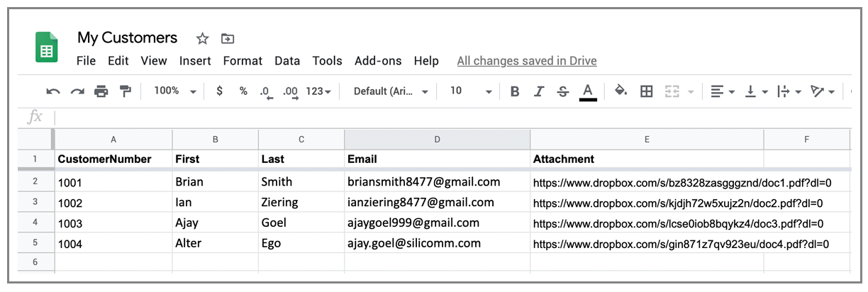Open the Borders grid icon
This screenshot has width=868, height=292.
(646, 91)
